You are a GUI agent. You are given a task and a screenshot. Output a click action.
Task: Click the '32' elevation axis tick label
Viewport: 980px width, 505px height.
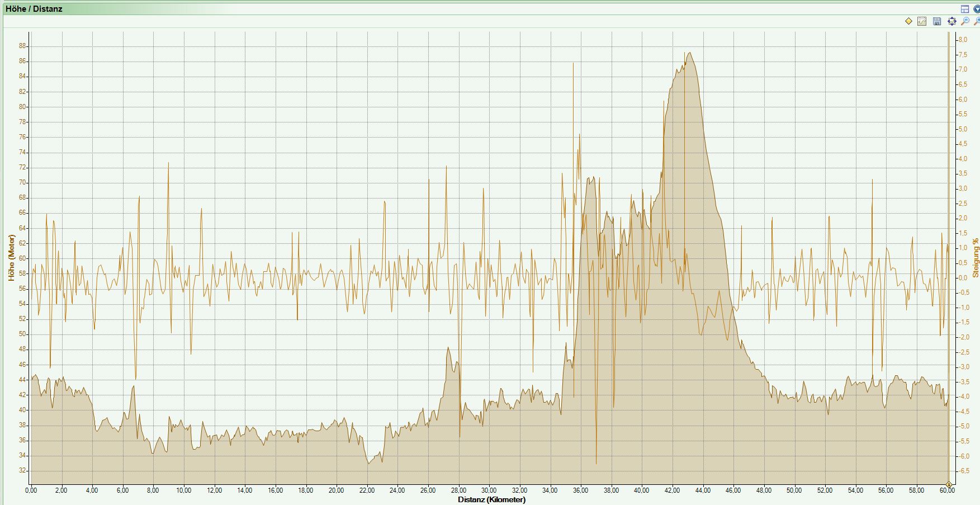(23, 470)
